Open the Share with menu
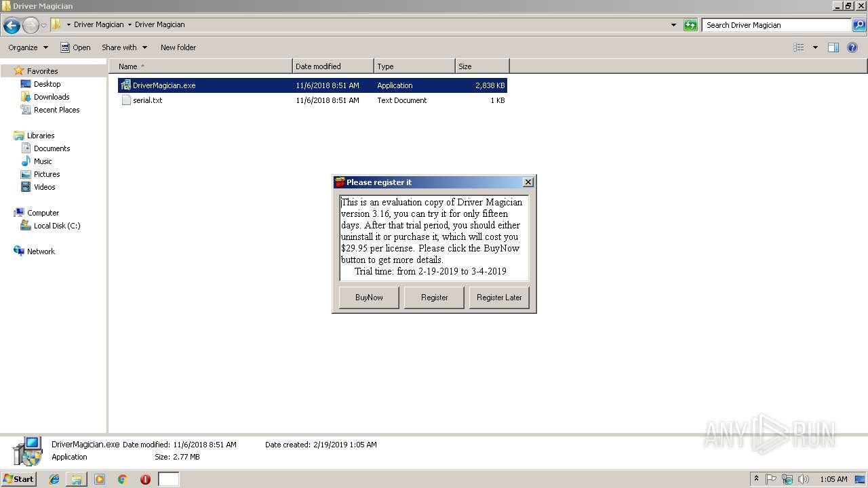The height and width of the screenshot is (488, 868). (x=124, y=47)
